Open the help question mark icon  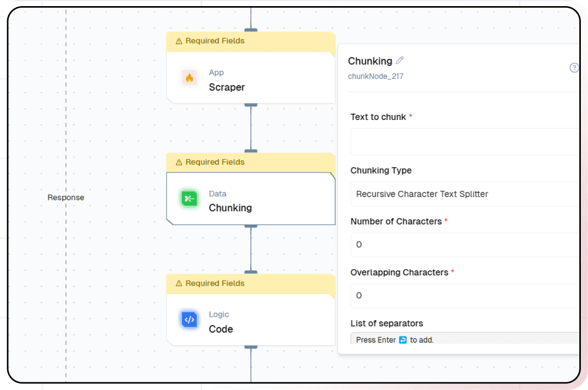pyautogui.click(x=574, y=68)
